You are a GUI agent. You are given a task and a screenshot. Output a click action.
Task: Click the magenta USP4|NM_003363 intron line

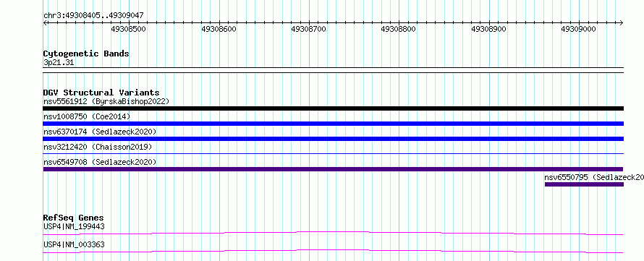333,251
